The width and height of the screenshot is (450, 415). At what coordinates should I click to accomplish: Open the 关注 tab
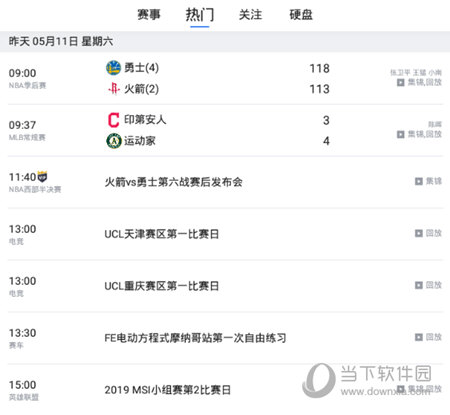(250, 15)
